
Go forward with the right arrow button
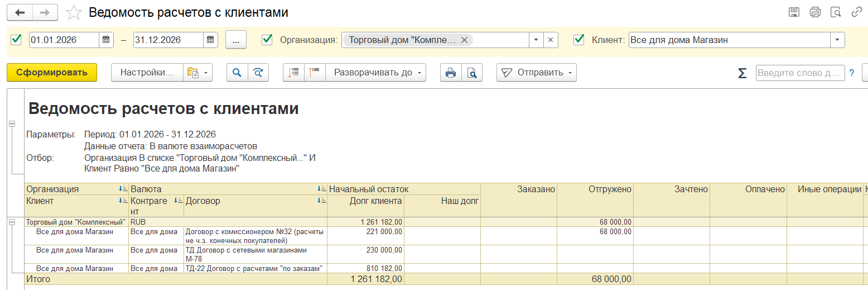(46, 12)
